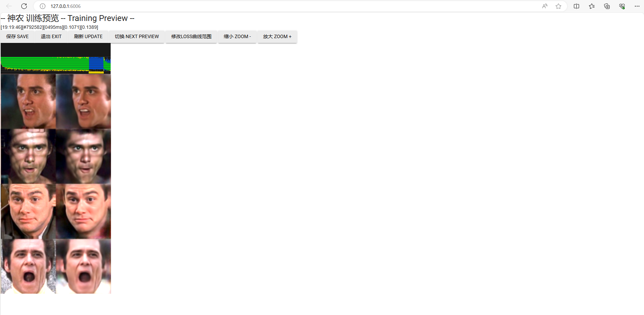Viewport: 644px width, 315px height.
Task: Open the read aloud icon
Action: [545, 6]
